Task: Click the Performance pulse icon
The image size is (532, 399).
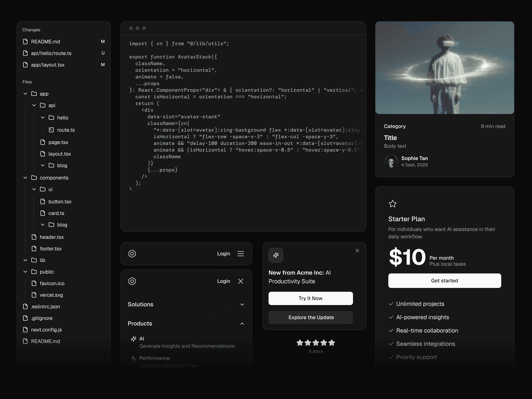Action: click(x=133, y=358)
